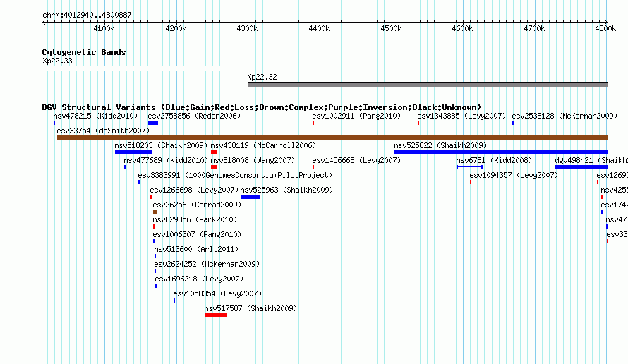Click the nsv518203 (Shaikh2009) label
Screen dimensions: 628x364
pos(161,145)
